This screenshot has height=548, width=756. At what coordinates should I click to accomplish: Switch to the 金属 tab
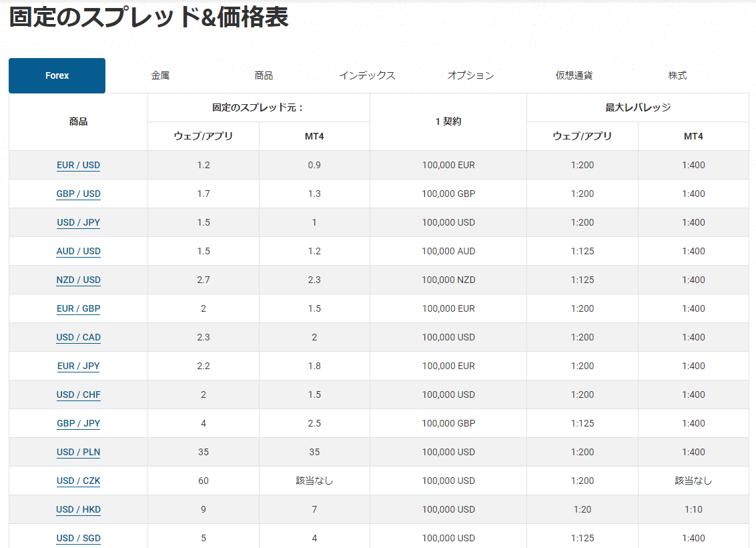point(161,75)
